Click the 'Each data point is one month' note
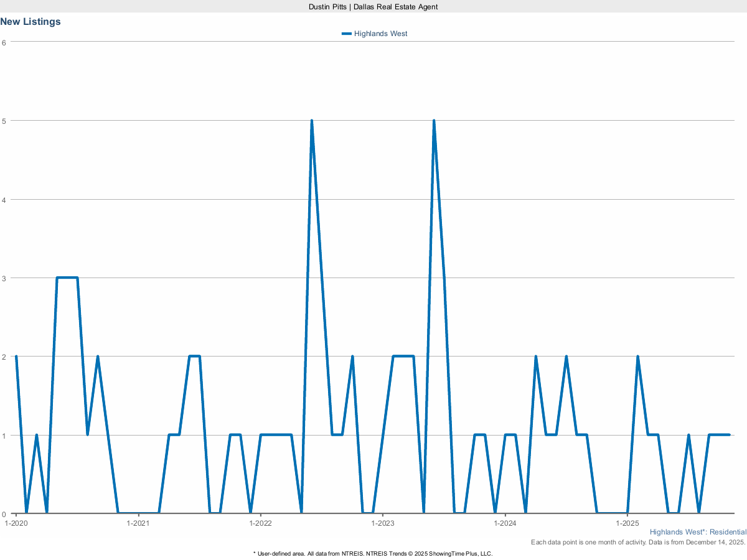Image resolution: width=747 pixels, height=560 pixels. [x=638, y=543]
